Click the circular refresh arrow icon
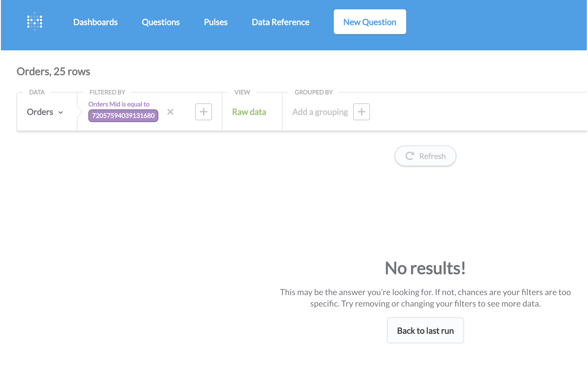Screen dimensions: 588x381 click(409, 156)
